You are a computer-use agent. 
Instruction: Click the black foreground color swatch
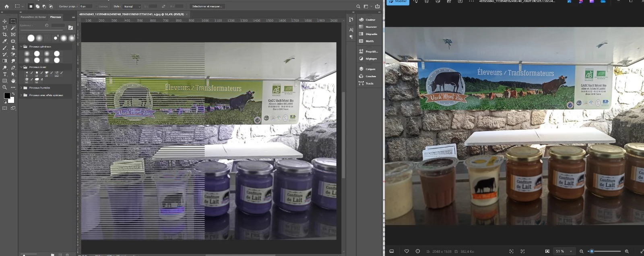click(7, 95)
